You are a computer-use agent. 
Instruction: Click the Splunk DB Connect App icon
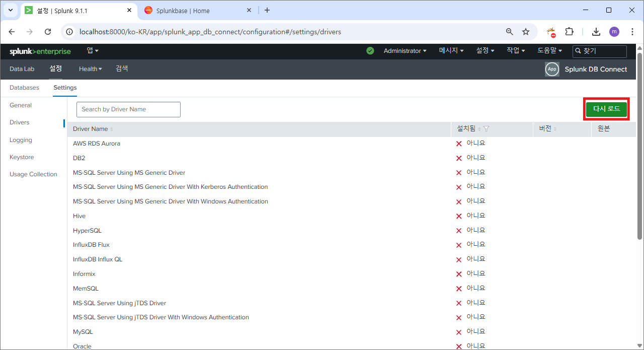(x=552, y=69)
